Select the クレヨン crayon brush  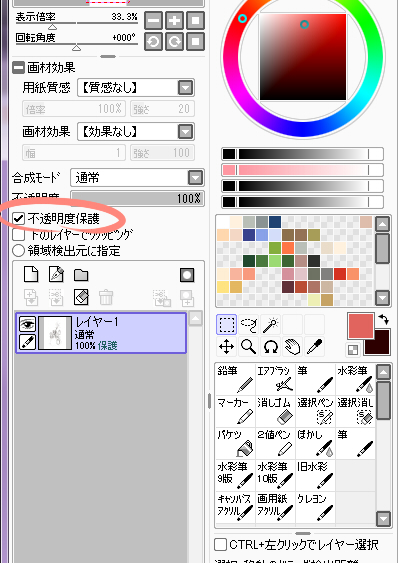[x=315, y=507]
